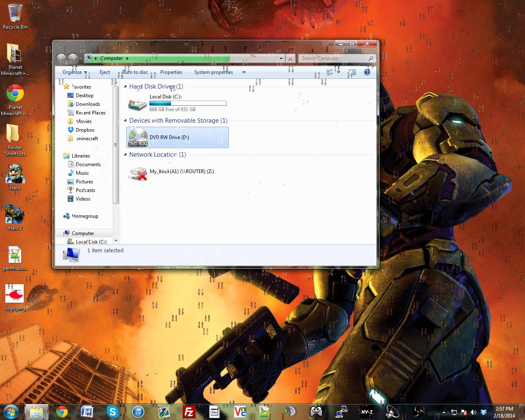The image size is (525, 420).
Task: Select Podcasts library
Action: pos(85,190)
